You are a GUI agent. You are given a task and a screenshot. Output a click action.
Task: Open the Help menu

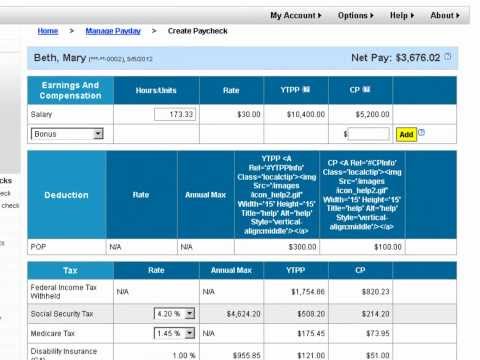coord(402,15)
